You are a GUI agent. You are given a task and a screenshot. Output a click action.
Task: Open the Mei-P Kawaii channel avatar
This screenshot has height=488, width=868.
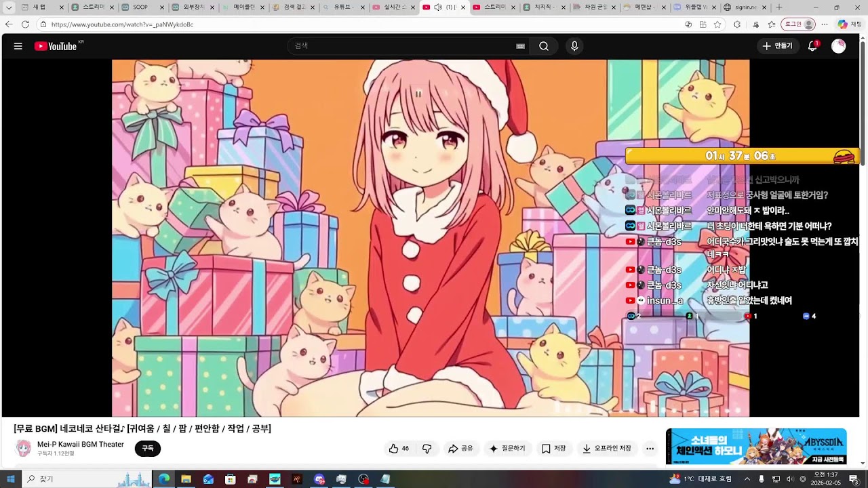[24, 448]
